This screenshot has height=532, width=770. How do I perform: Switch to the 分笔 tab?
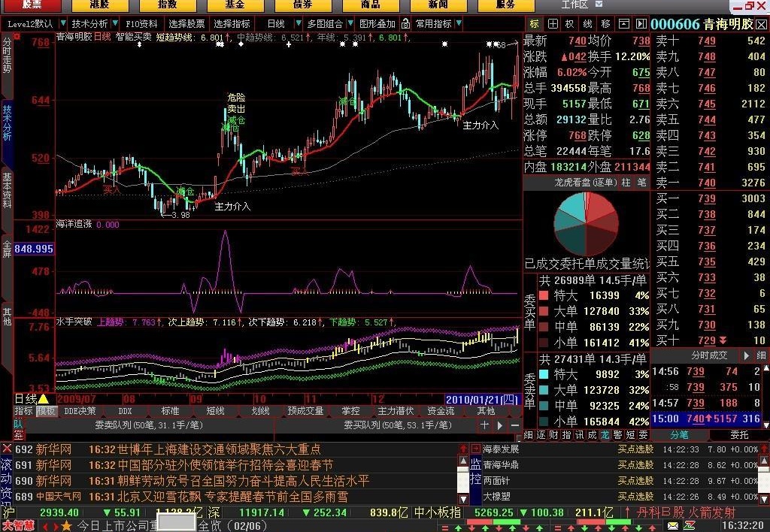(x=680, y=435)
